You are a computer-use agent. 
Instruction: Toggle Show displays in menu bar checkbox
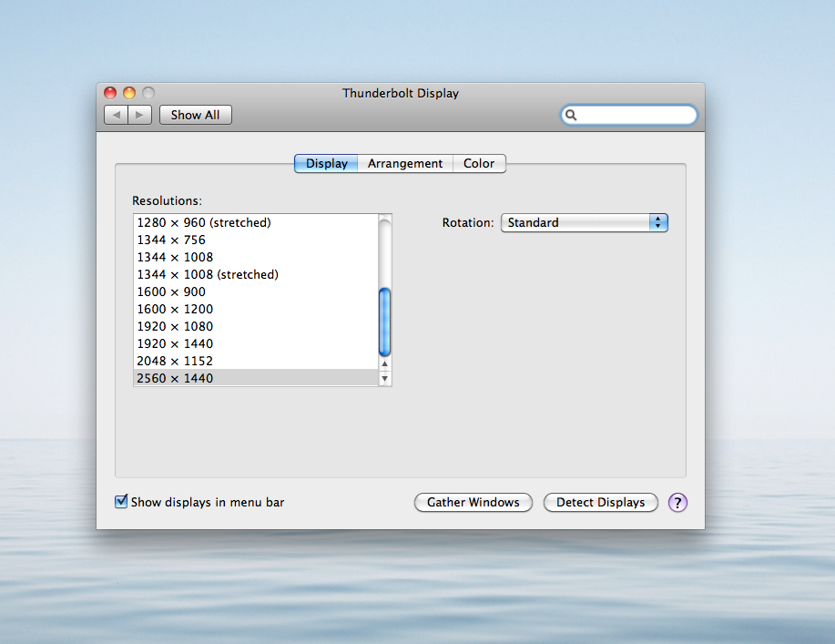(x=121, y=501)
